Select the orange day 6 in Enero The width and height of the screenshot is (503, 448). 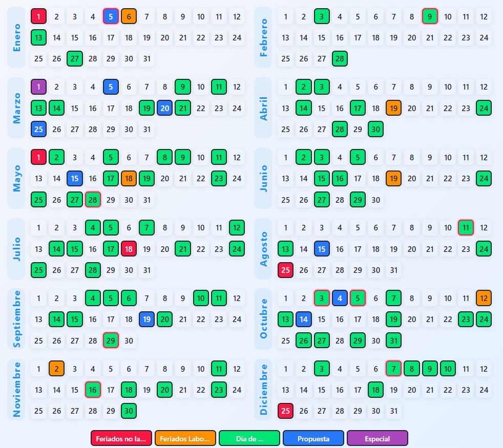129,16
